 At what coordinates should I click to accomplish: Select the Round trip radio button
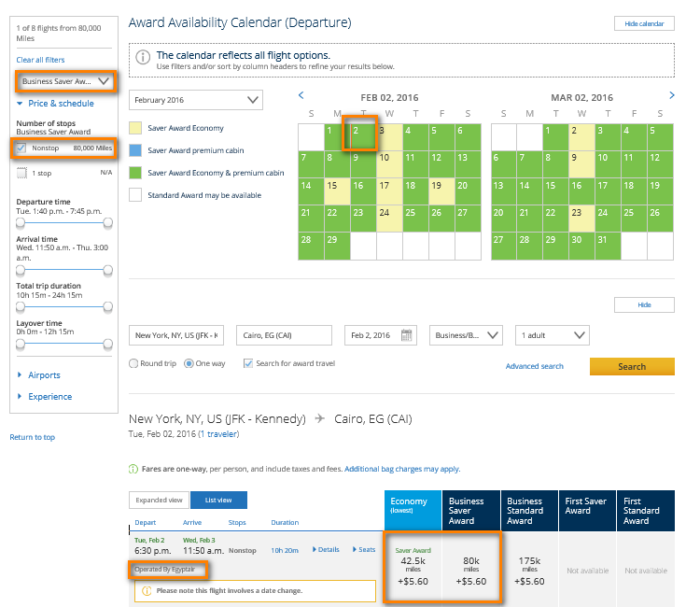(x=133, y=363)
